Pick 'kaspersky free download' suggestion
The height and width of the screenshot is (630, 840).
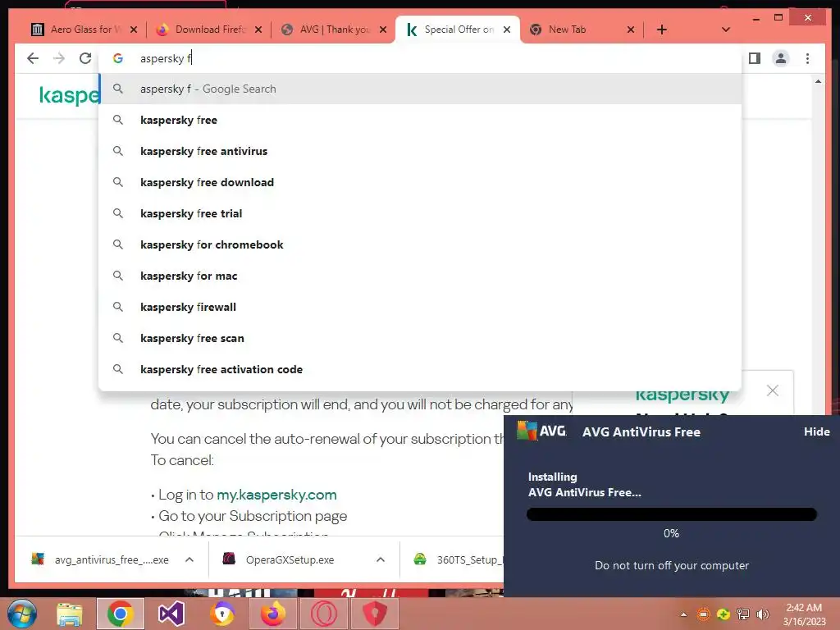421,182
